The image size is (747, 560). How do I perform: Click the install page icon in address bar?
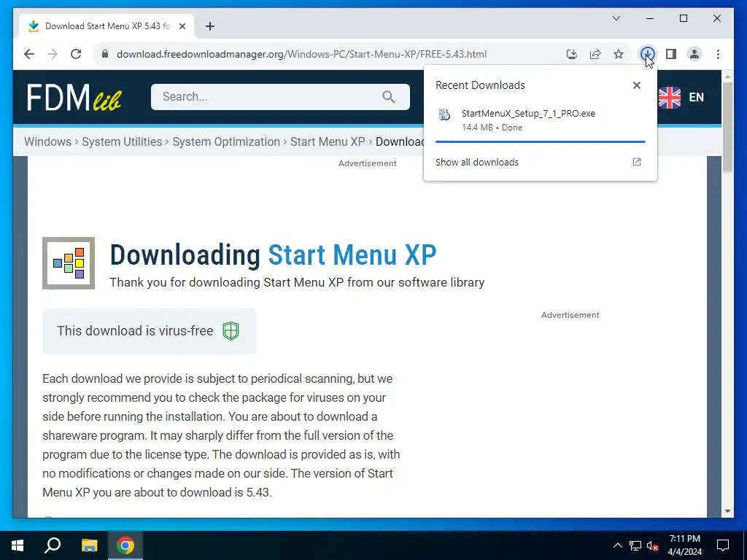572,54
